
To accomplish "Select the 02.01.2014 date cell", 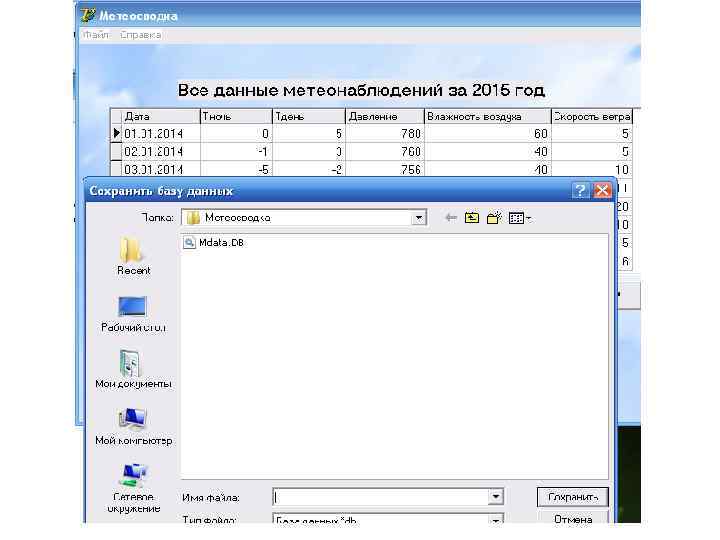I will point(161,152).
